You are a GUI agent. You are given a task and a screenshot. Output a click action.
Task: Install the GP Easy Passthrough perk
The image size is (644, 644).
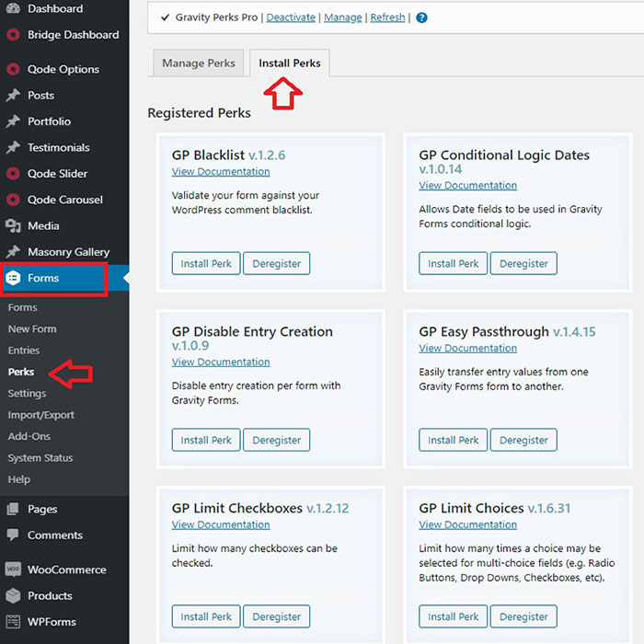coord(453,441)
